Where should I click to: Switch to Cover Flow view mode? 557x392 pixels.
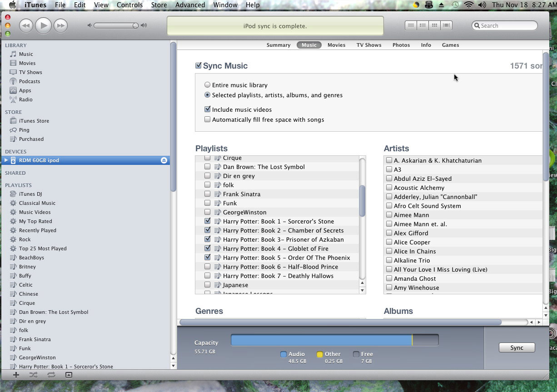(x=446, y=25)
